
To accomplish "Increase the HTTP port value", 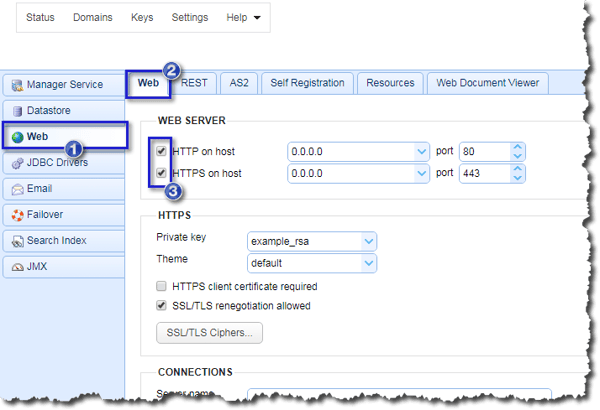I will [517, 147].
